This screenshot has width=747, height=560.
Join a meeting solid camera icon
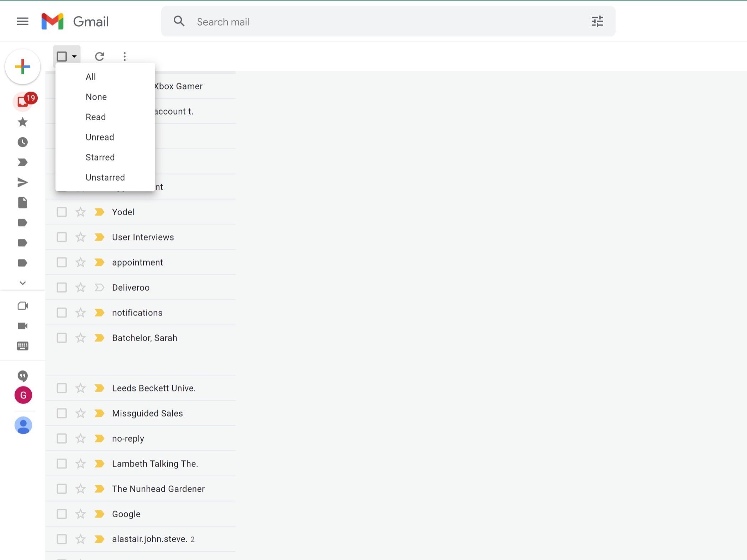[x=22, y=326]
